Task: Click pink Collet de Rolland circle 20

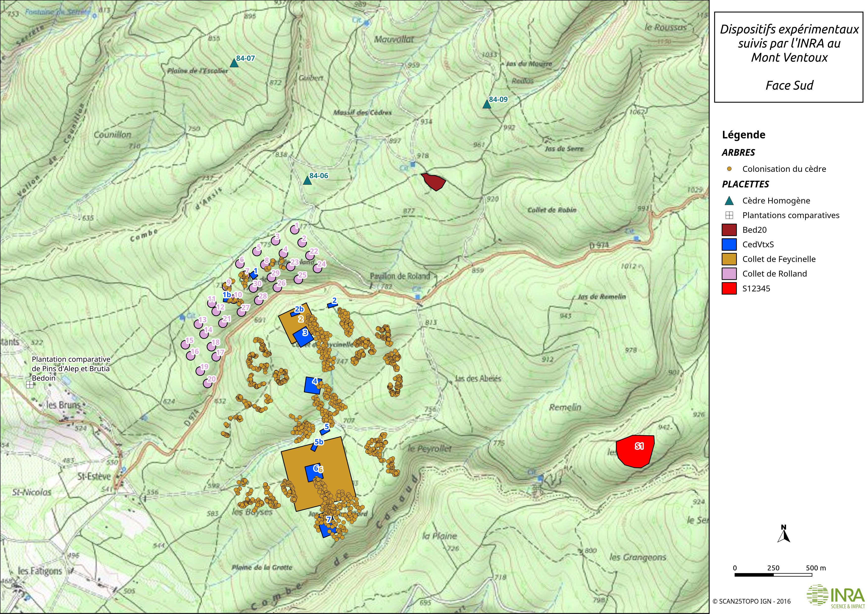Action: point(207,383)
